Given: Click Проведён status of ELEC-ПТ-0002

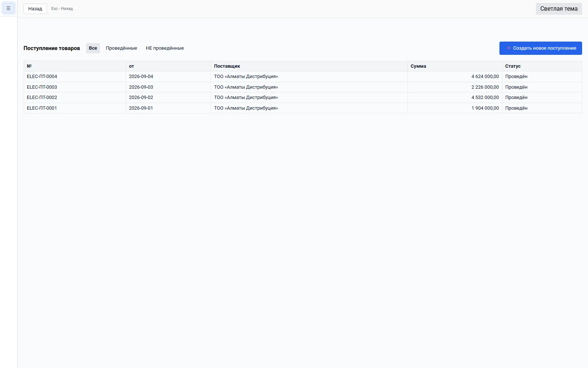Looking at the screenshot, I should coord(516,98).
